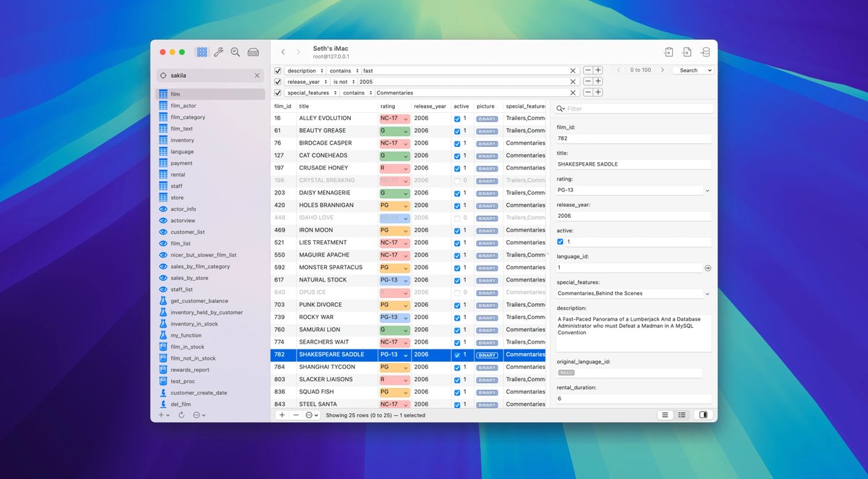Select the table grid view icon
This screenshot has height=479, width=868.
[202, 52]
